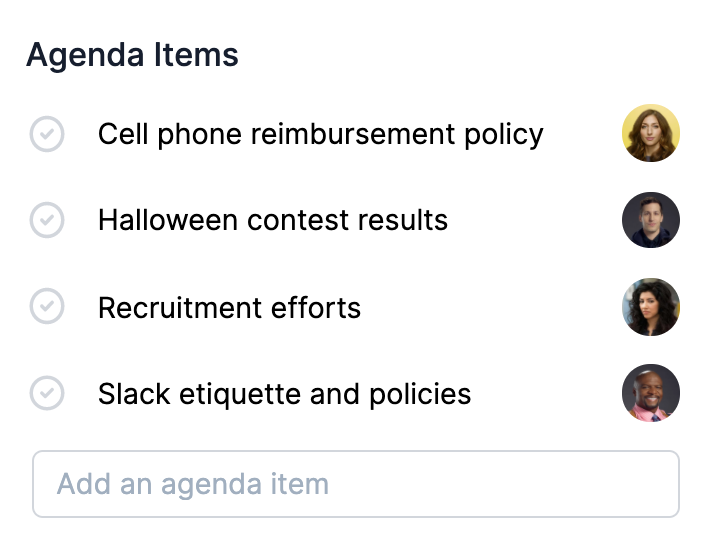Select the Halloween contest results agenda text
Viewport: 710px width, 558px height.
272,220
